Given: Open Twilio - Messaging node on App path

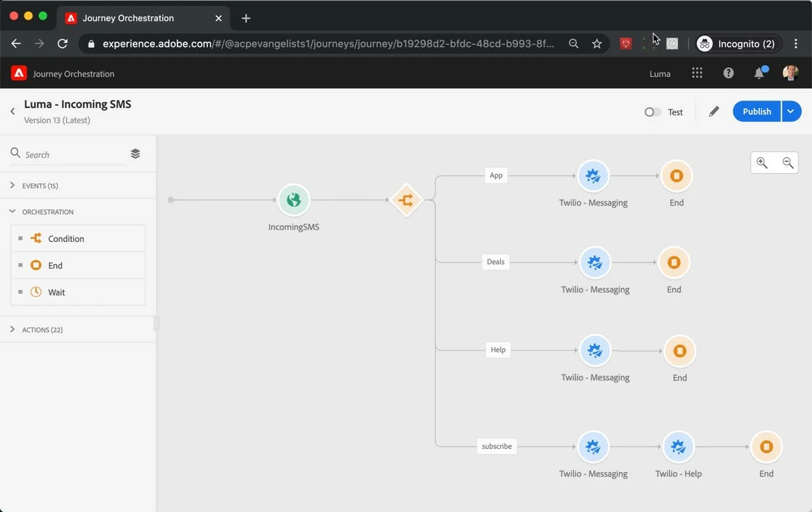Looking at the screenshot, I should click(x=593, y=176).
